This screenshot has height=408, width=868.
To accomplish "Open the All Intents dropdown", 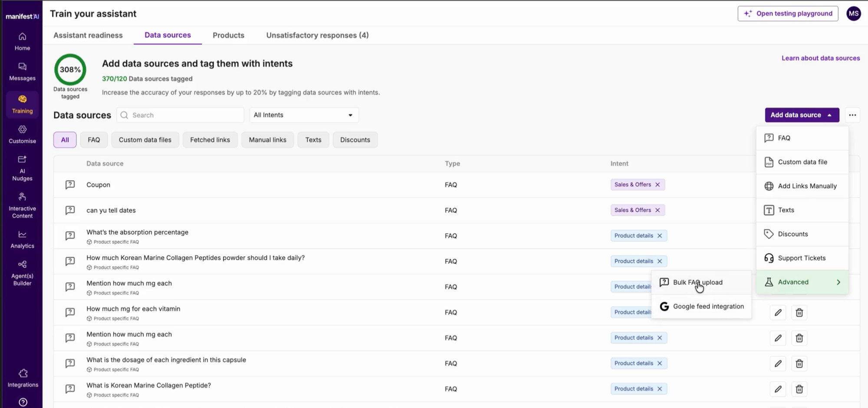I will [304, 115].
